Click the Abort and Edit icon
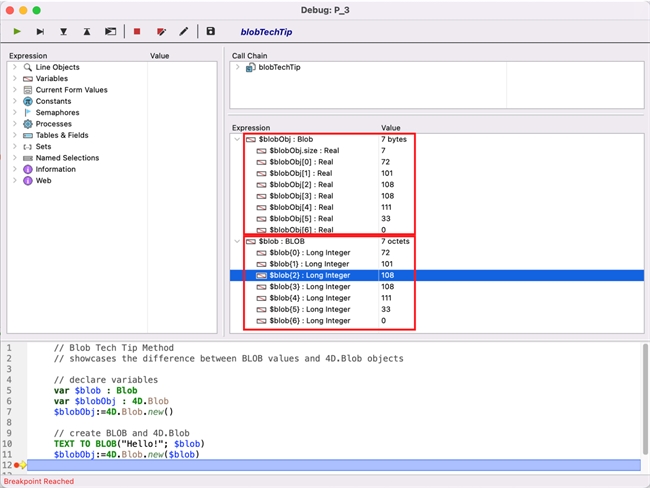The width and height of the screenshot is (650, 489). coord(161,32)
